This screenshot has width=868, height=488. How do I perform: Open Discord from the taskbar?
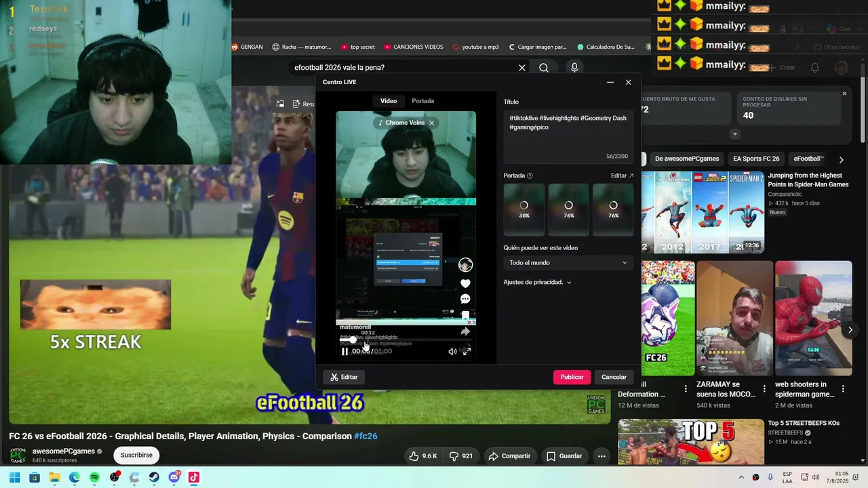coord(174,477)
